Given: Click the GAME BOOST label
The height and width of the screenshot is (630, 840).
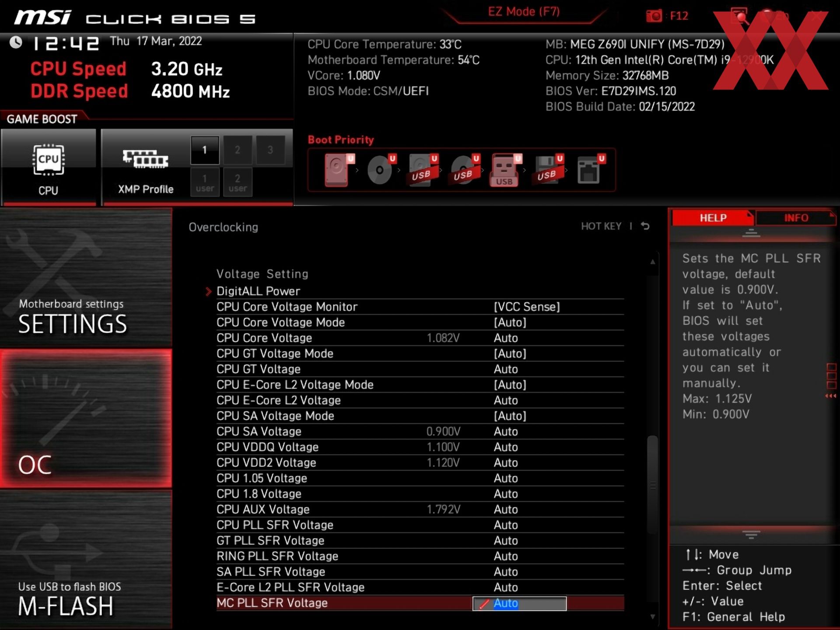Looking at the screenshot, I should click(x=42, y=119).
